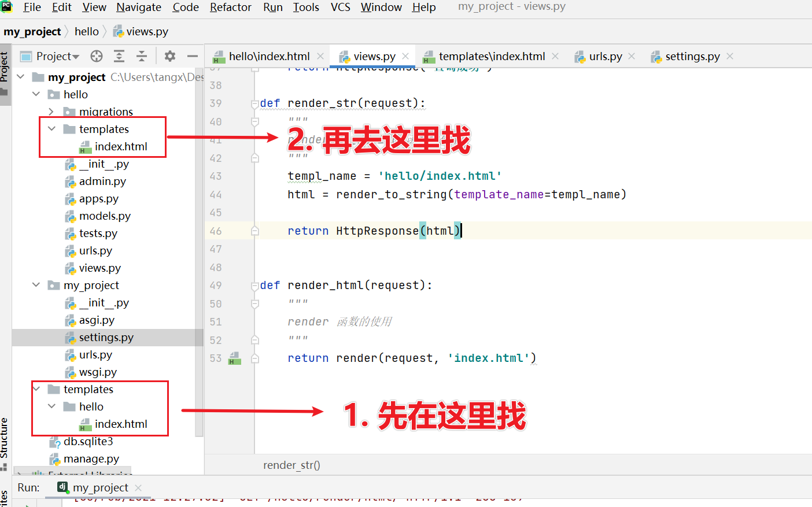
Task: Click the HTML gutter icon on line 53
Action: point(234,358)
